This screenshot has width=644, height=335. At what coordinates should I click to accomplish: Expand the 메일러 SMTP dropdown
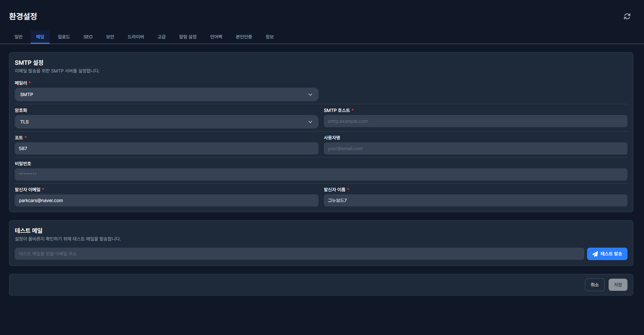166,94
